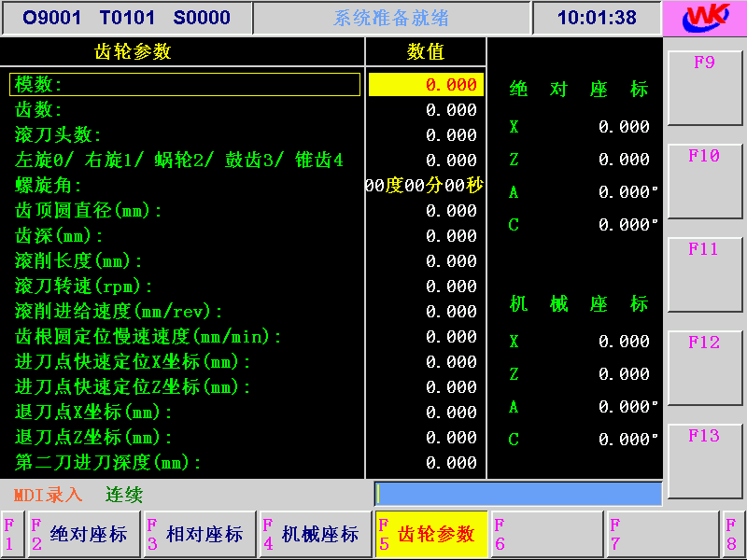Select the 滚刀转速(rpm) value field
The image size is (747, 560).
(x=426, y=287)
